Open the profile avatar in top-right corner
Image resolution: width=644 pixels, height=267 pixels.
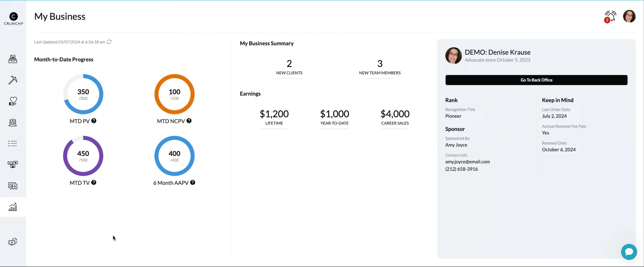coord(629,16)
